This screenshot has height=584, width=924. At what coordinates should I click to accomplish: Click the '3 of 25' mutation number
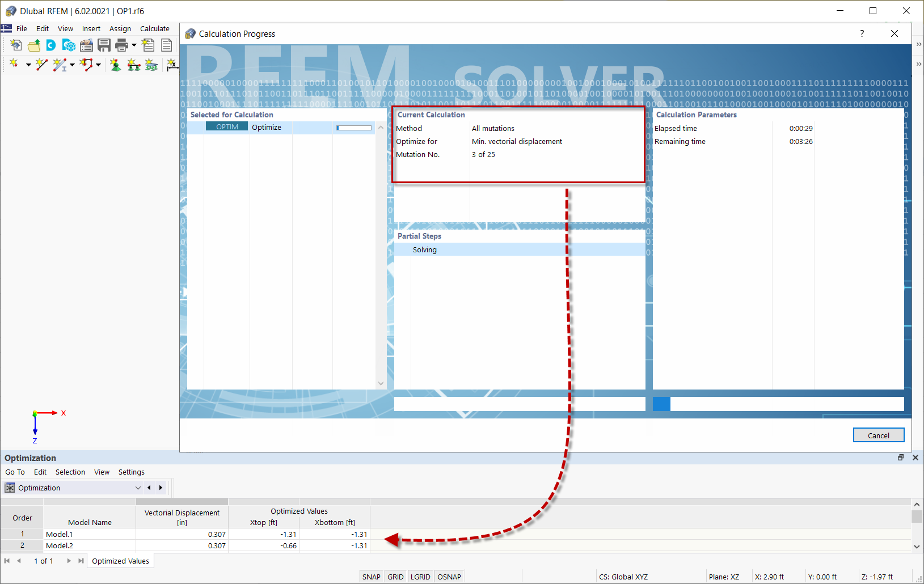(483, 155)
